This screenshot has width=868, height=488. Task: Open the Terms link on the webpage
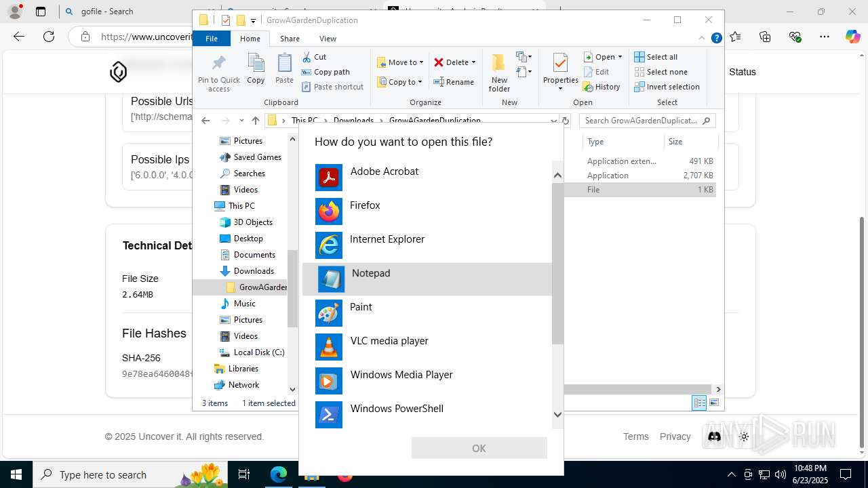click(636, 436)
